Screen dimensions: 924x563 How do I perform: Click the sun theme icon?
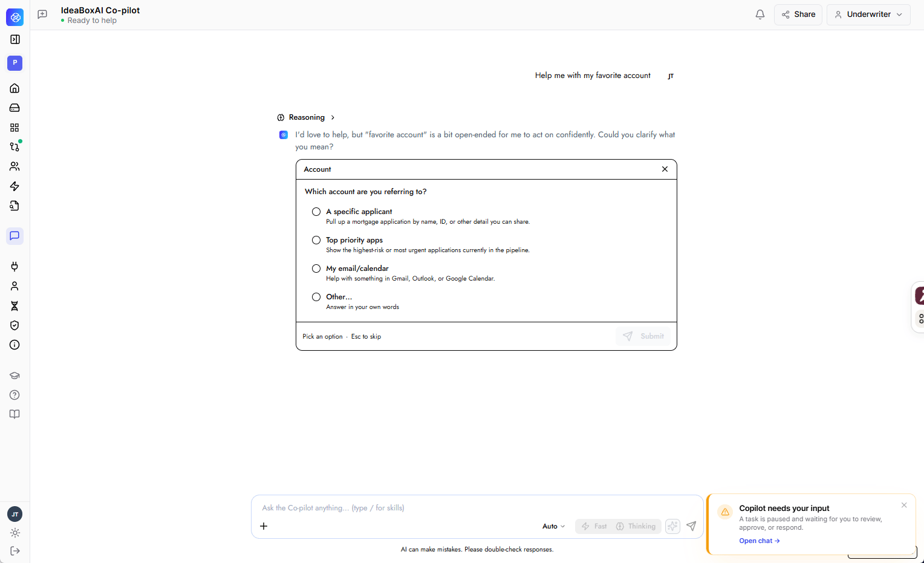[x=15, y=533]
